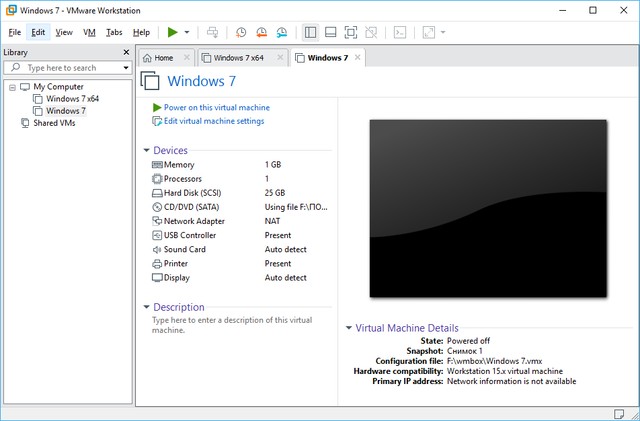This screenshot has width=640, height=421.
Task: Click Power on this virtual machine link
Action: pos(216,107)
